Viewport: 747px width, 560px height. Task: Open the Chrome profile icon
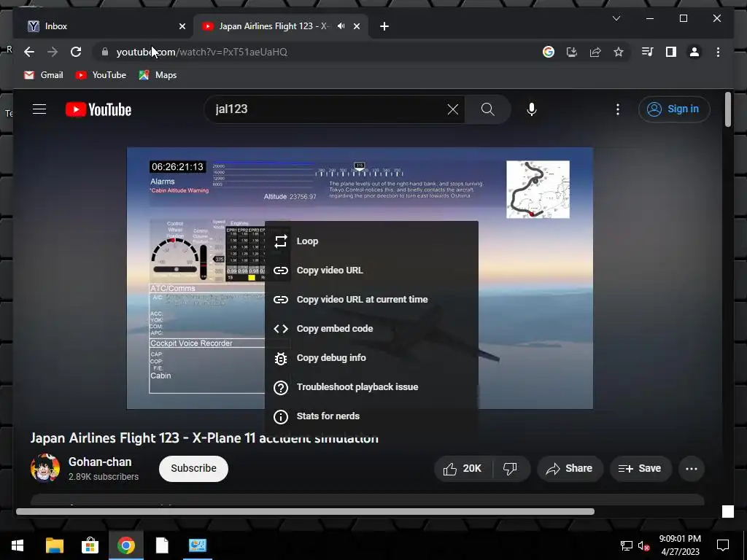[694, 52]
